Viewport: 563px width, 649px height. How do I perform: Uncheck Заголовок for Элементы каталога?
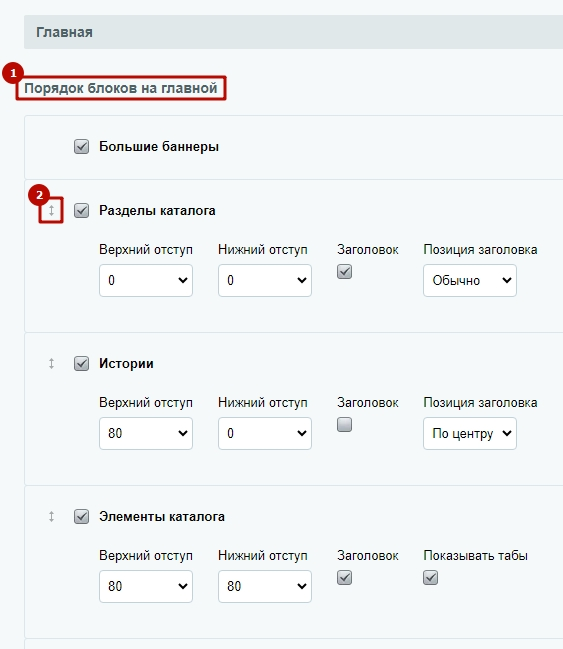(344, 578)
